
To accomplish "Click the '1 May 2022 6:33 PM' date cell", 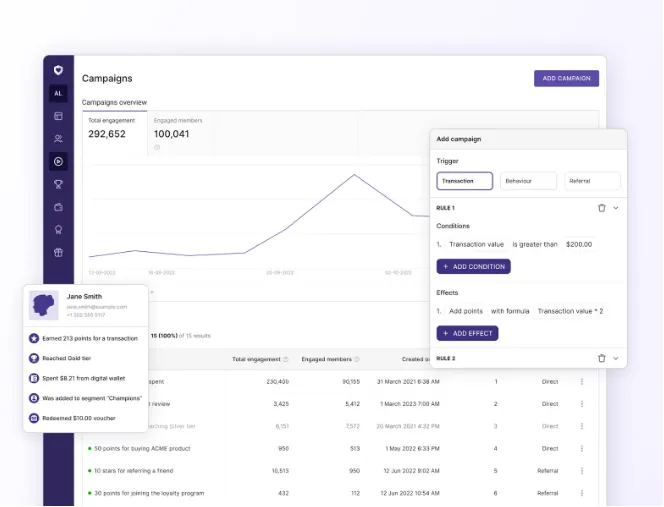I will point(412,449).
